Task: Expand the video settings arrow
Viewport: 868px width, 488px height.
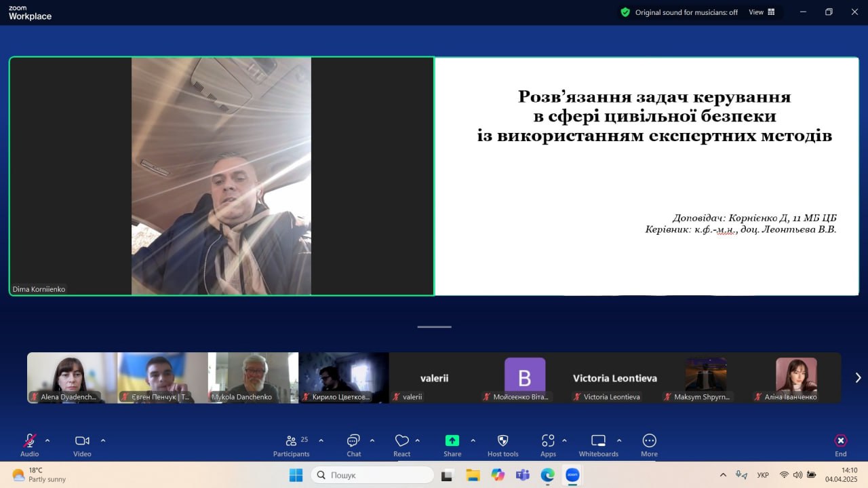Action: (x=103, y=440)
